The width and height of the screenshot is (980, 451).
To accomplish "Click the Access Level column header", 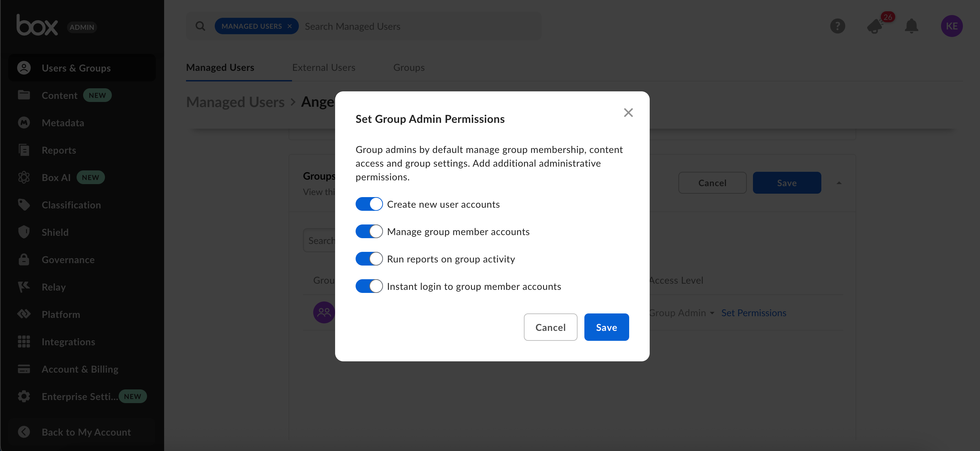I will click(x=676, y=280).
